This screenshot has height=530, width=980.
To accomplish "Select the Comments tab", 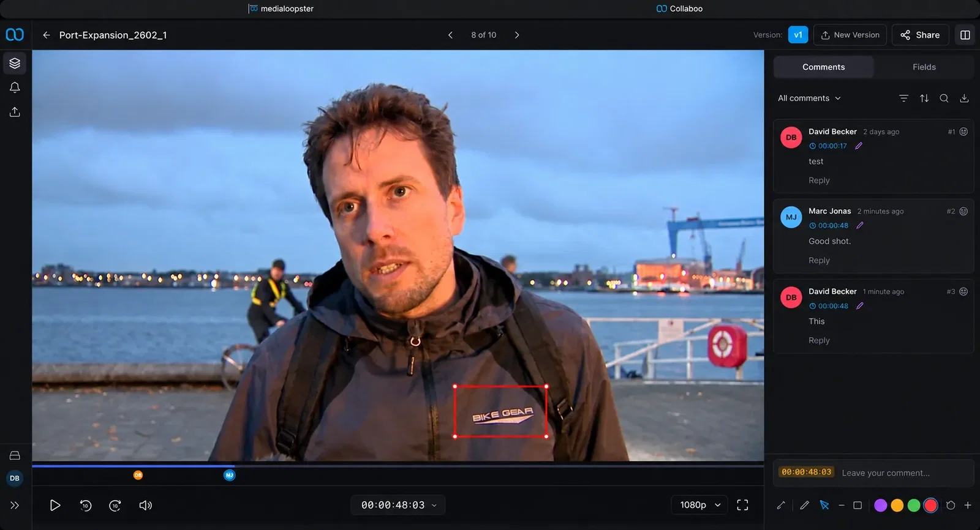I will click(x=823, y=67).
